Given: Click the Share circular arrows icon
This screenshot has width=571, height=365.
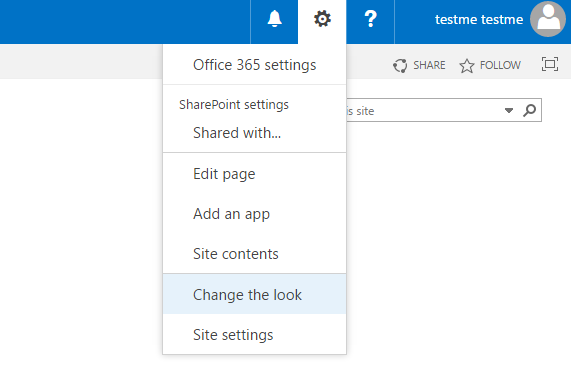Looking at the screenshot, I should pyautogui.click(x=400, y=66).
